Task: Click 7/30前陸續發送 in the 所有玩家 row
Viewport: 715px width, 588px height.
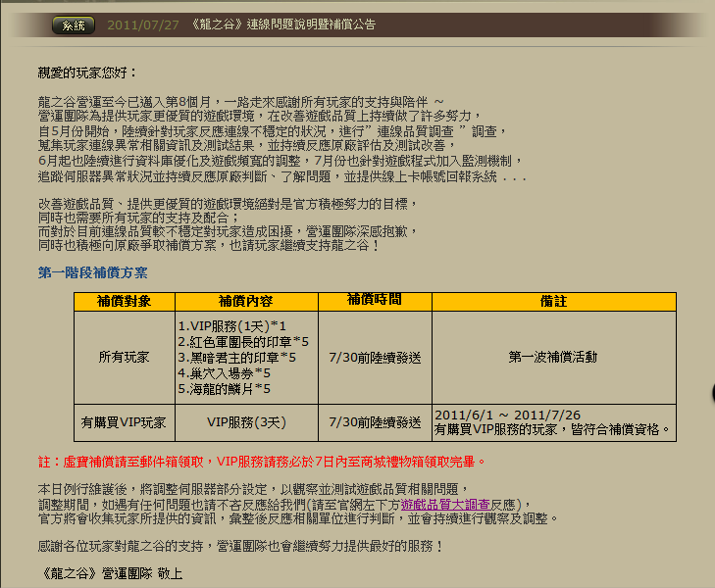Action: [375, 358]
